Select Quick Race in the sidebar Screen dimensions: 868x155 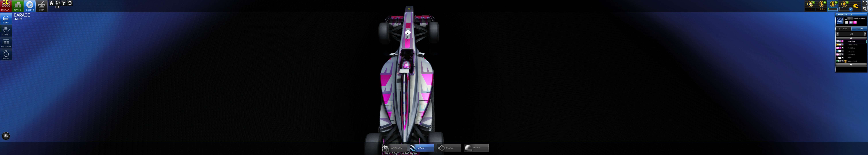[x=6, y=31]
